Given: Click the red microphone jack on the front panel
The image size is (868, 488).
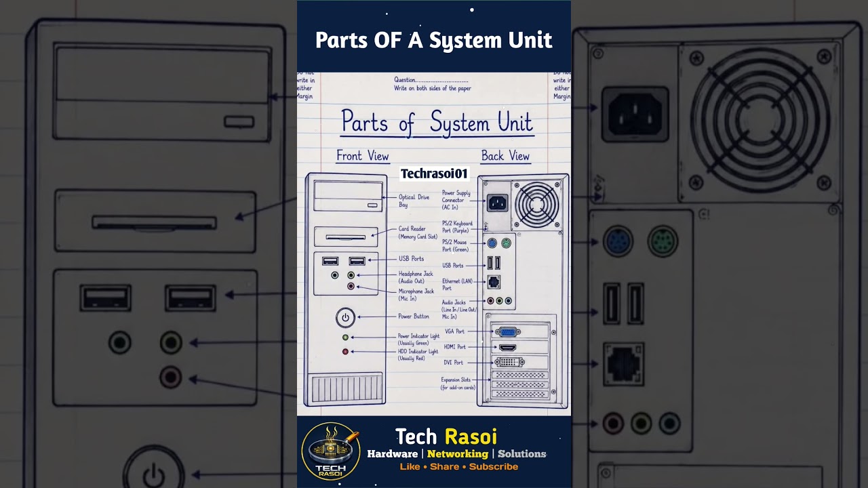Looking at the screenshot, I should pyautogui.click(x=351, y=287).
